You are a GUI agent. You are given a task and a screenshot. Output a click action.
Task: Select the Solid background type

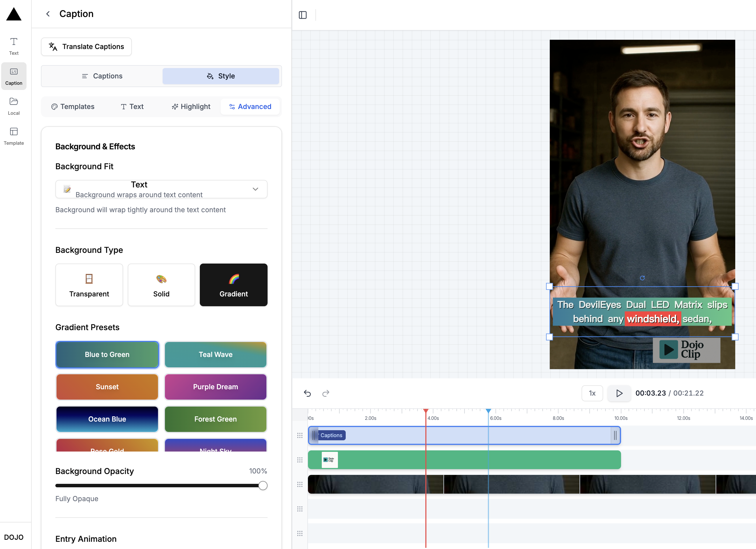tap(161, 285)
